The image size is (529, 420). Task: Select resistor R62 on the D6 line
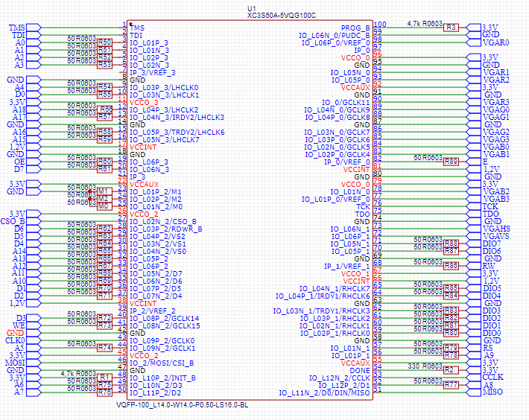(x=104, y=229)
